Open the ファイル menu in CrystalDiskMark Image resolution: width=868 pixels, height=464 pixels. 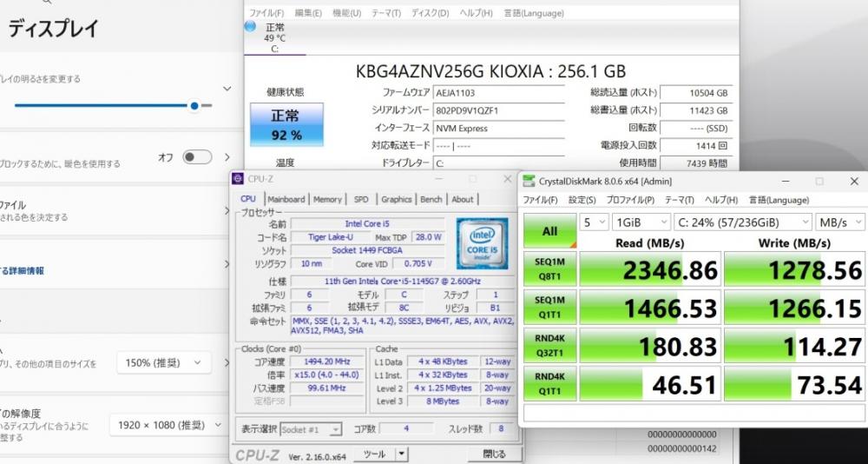(x=540, y=200)
